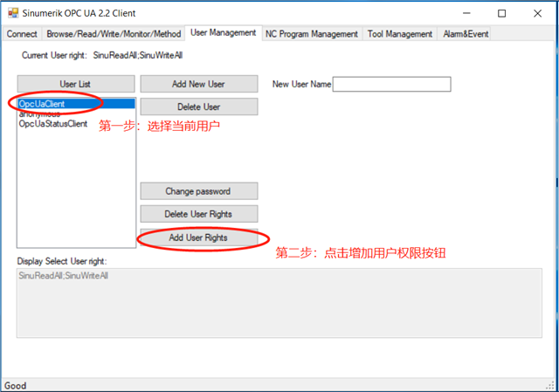559x392 pixels.
Task: Switch to the Tool Management tab
Action: tap(400, 34)
